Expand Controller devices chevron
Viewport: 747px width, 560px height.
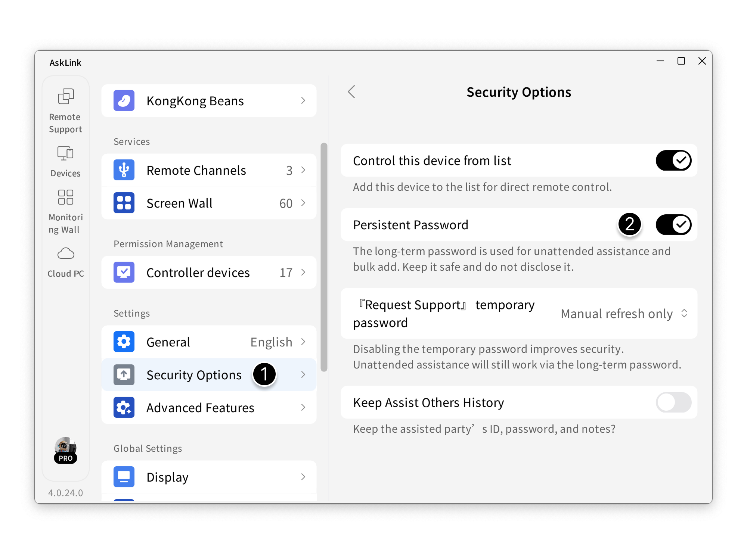click(303, 273)
